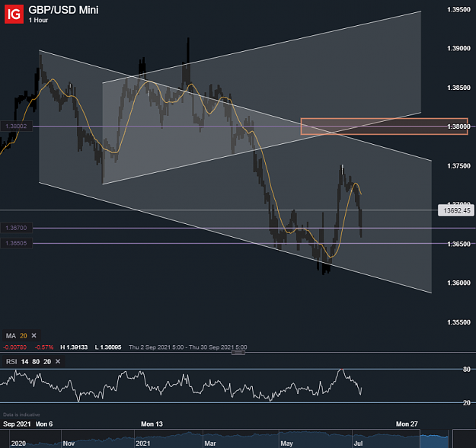The width and height of the screenshot is (476, 448).
Task: Select the orange rectangle zone near 1.38000
Action: point(385,126)
